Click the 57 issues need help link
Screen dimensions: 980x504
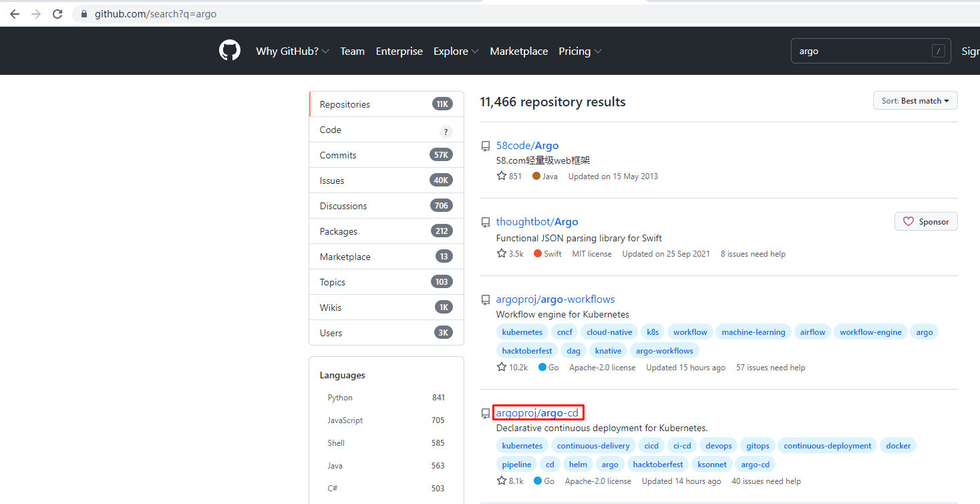[x=770, y=368]
